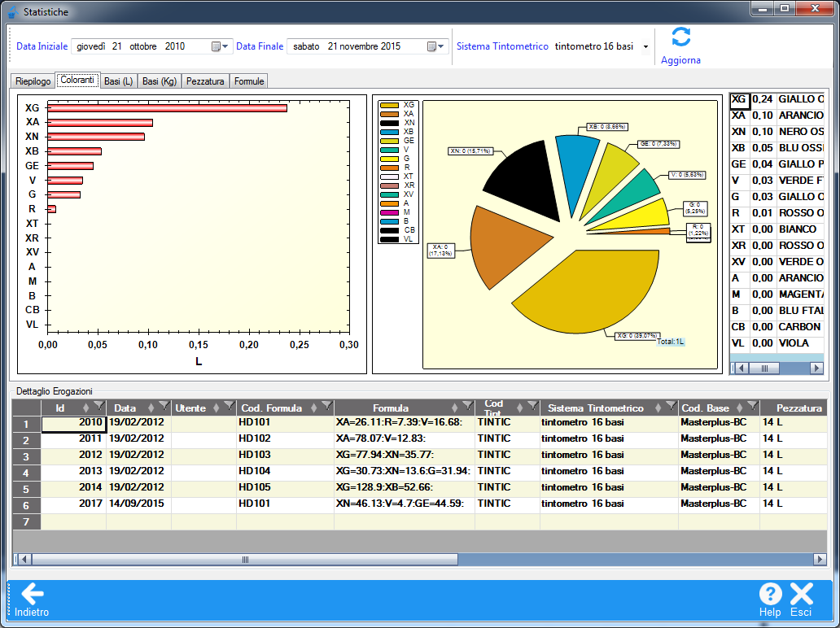840x628 pixels.
Task: Click the filter icon on Formula column
Action: (467, 406)
